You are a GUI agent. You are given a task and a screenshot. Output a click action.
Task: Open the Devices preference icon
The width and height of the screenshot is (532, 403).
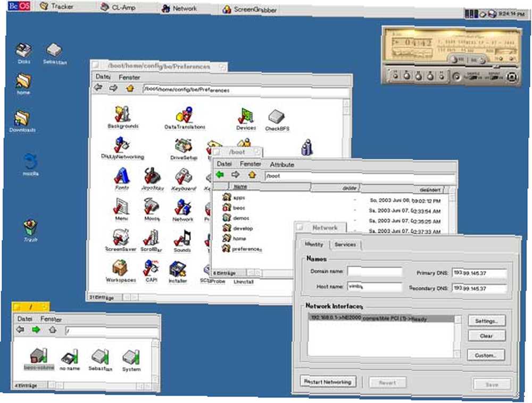coord(246,119)
